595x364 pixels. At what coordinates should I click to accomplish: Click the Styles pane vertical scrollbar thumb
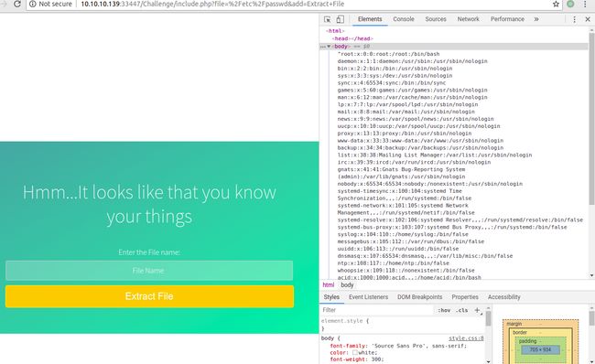point(488,318)
